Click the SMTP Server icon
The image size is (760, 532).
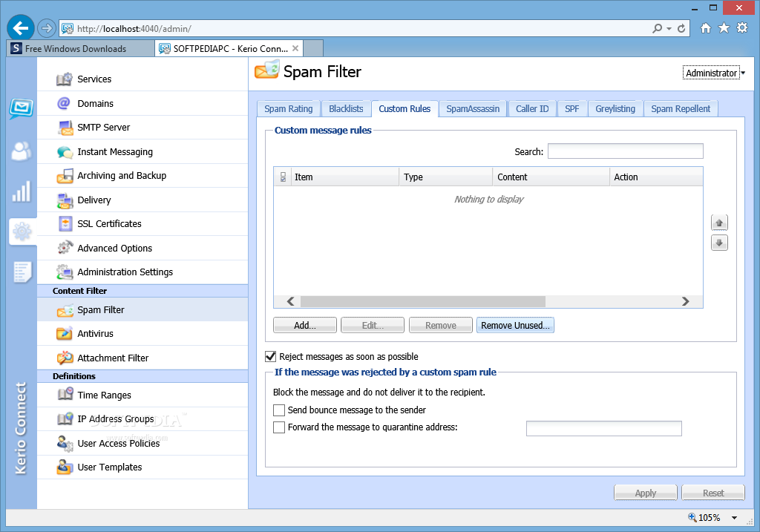65,128
